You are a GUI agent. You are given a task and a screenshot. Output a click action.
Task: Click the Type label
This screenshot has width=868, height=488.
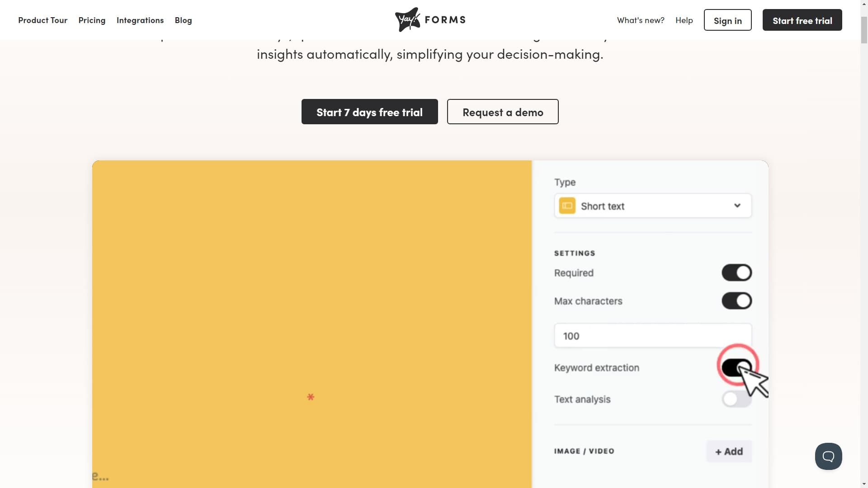pos(565,183)
